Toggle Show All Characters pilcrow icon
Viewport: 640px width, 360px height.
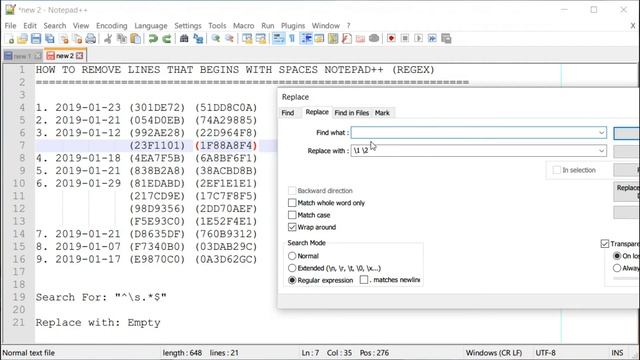292,39
